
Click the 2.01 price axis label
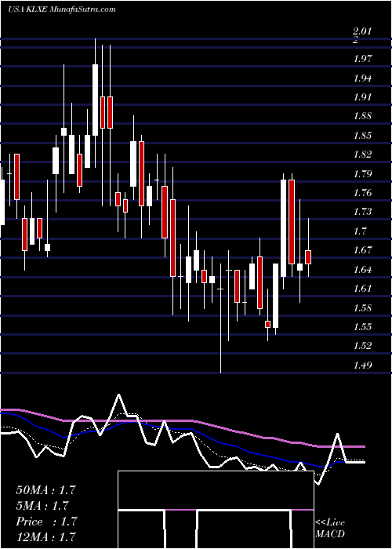[361, 32]
